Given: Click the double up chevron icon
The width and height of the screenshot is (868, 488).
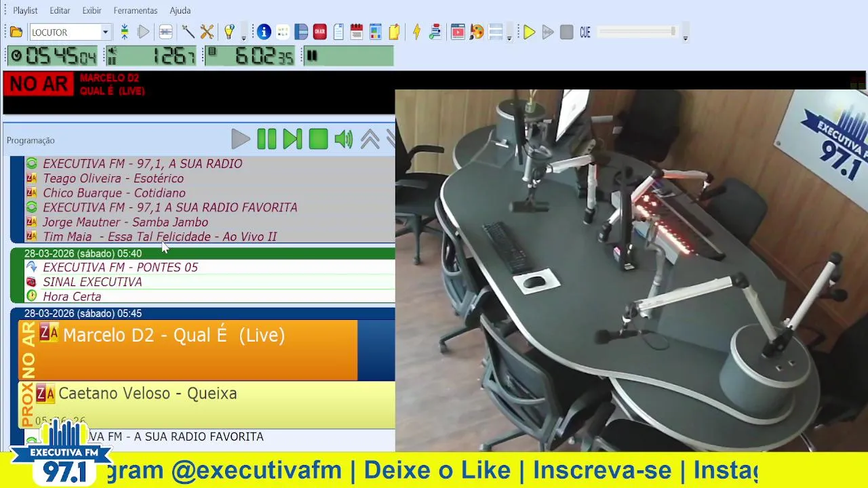Looking at the screenshot, I should pyautogui.click(x=370, y=140).
